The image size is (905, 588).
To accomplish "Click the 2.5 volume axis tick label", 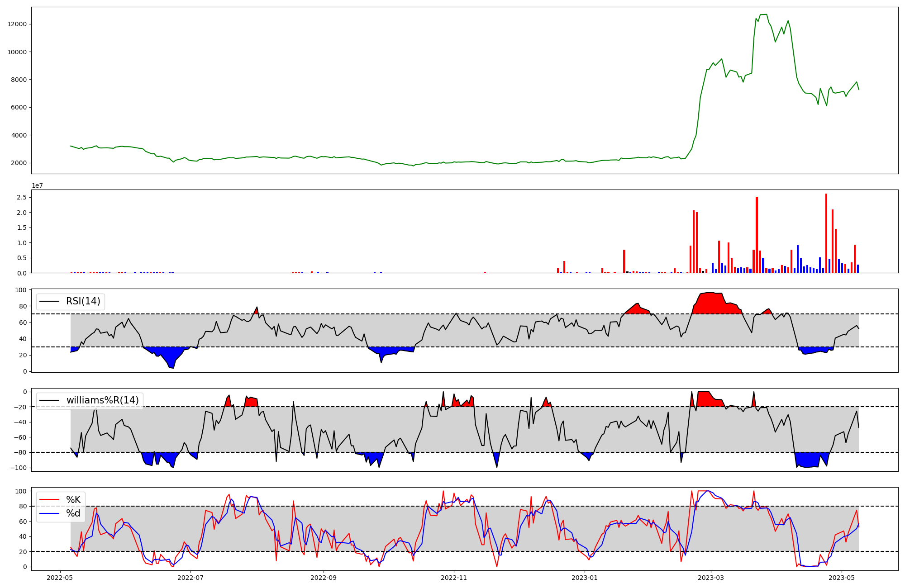I will (x=21, y=197).
